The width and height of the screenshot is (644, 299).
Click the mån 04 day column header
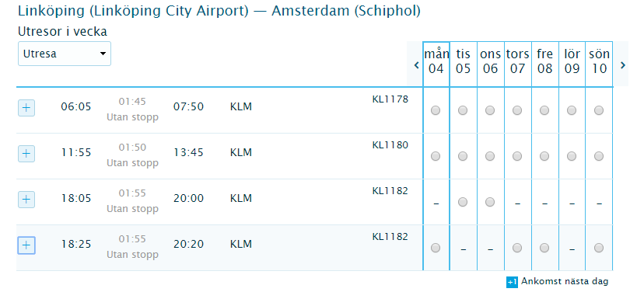pyautogui.click(x=436, y=61)
